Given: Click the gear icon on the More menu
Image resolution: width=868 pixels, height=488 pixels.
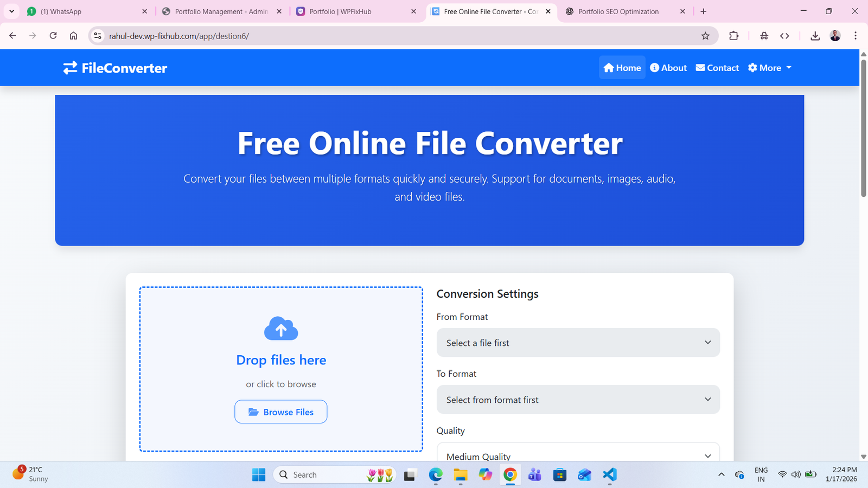Looking at the screenshot, I should [752, 67].
